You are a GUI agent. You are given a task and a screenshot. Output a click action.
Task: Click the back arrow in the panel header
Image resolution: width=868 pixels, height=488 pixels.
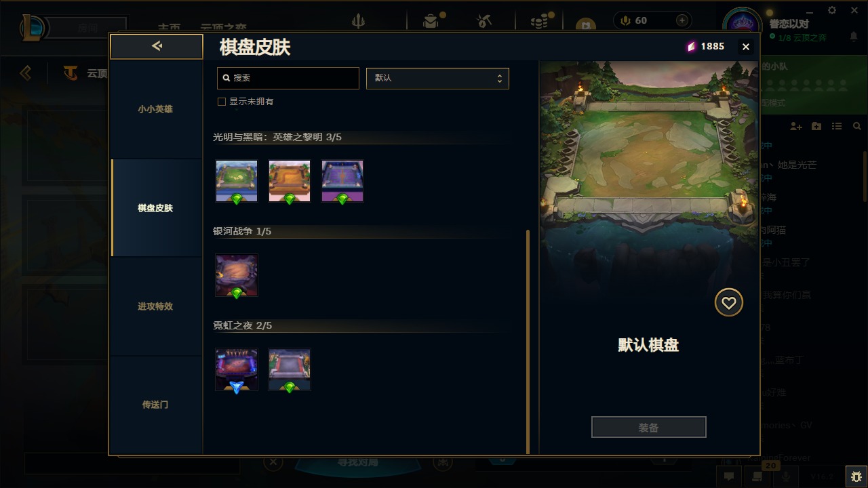(157, 46)
